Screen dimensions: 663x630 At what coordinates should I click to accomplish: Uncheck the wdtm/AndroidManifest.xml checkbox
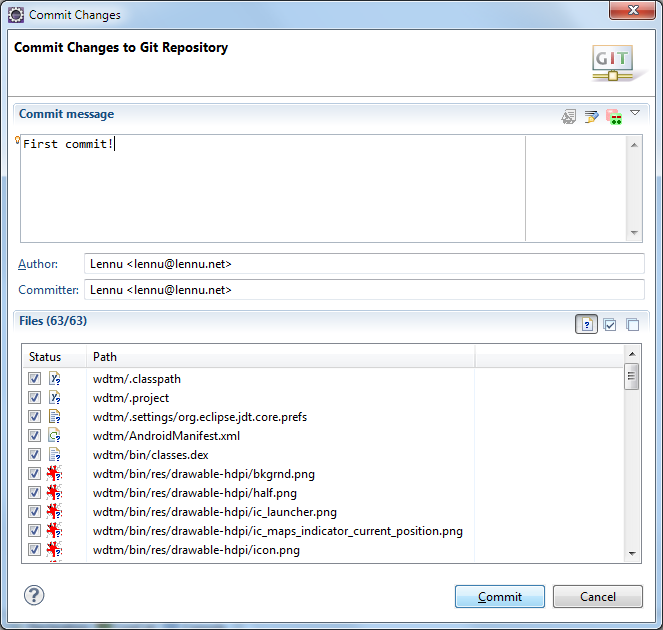pyautogui.click(x=34, y=436)
